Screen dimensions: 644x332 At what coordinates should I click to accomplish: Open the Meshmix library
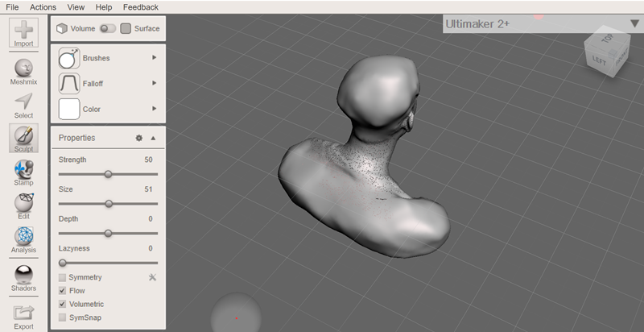tap(24, 72)
